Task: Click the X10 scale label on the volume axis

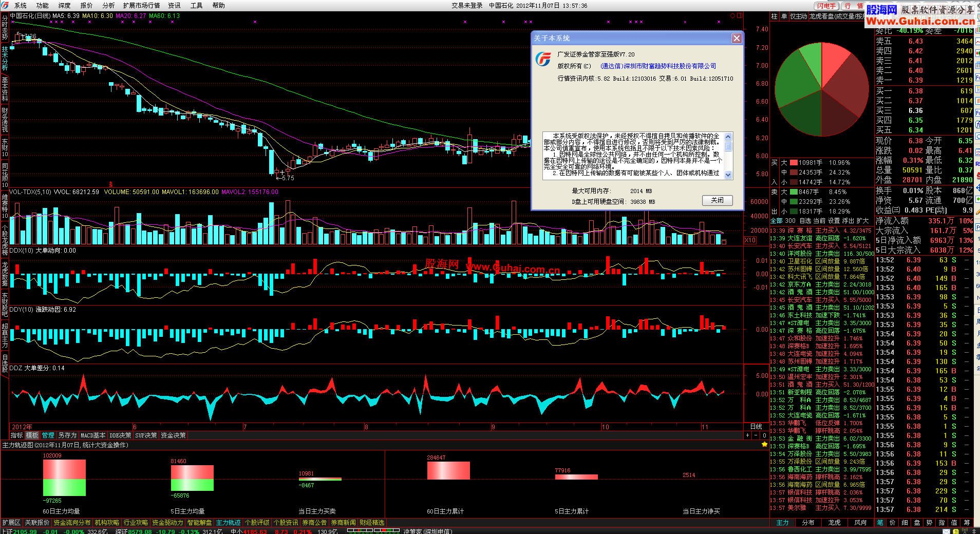Action: pyautogui.click(x=750, y=240)
